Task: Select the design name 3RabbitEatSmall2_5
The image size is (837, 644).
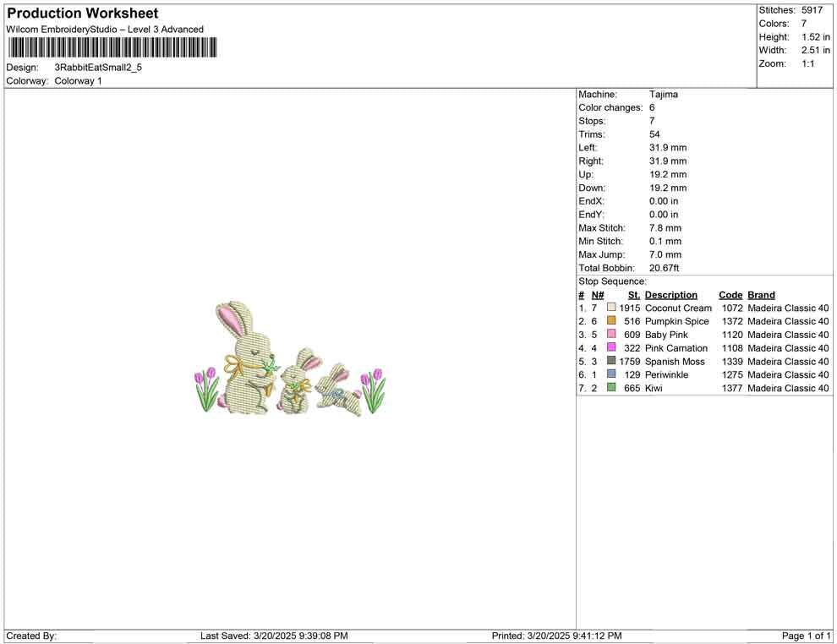Action: [96, 67]
